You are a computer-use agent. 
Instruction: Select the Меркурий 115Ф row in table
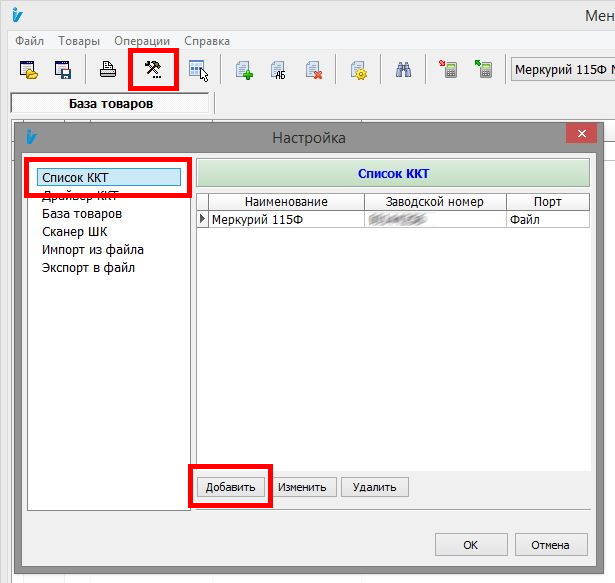click(285, 220)
